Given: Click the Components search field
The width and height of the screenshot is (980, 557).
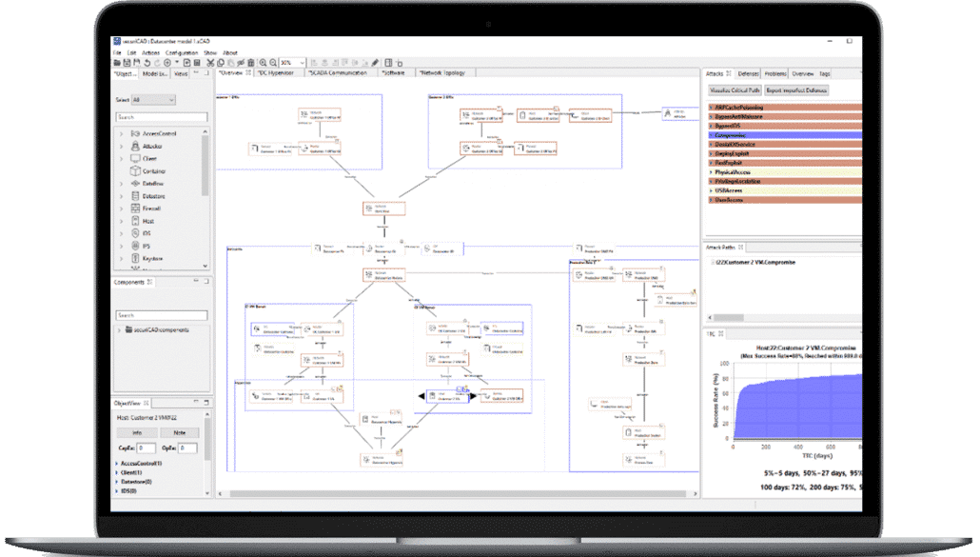Looking at the screenshot, I should click(161, 315).
